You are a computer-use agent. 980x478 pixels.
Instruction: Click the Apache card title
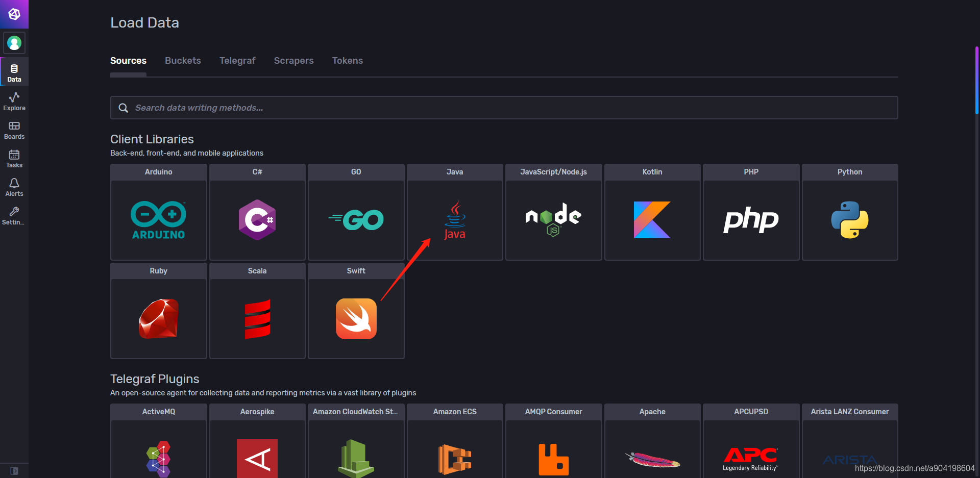pos(652,412)
